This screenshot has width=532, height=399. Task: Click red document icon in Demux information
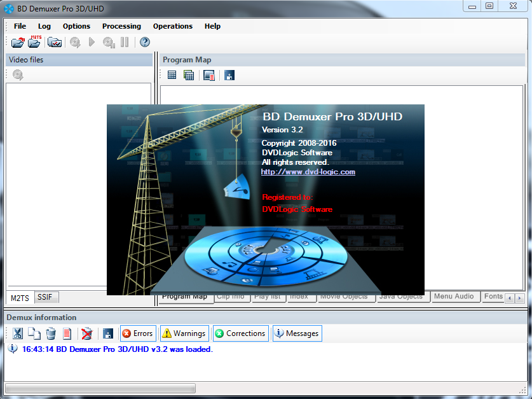point(67,333)
